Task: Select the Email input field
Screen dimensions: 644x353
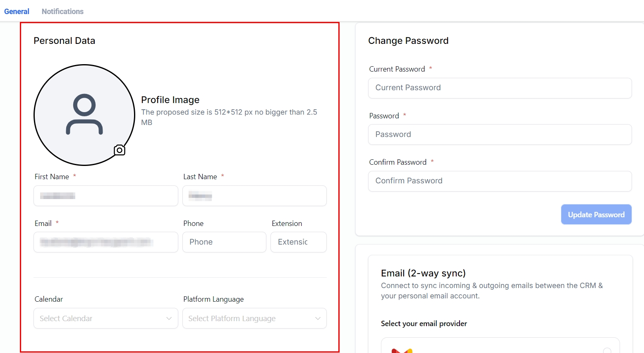Action: (105, 242)
